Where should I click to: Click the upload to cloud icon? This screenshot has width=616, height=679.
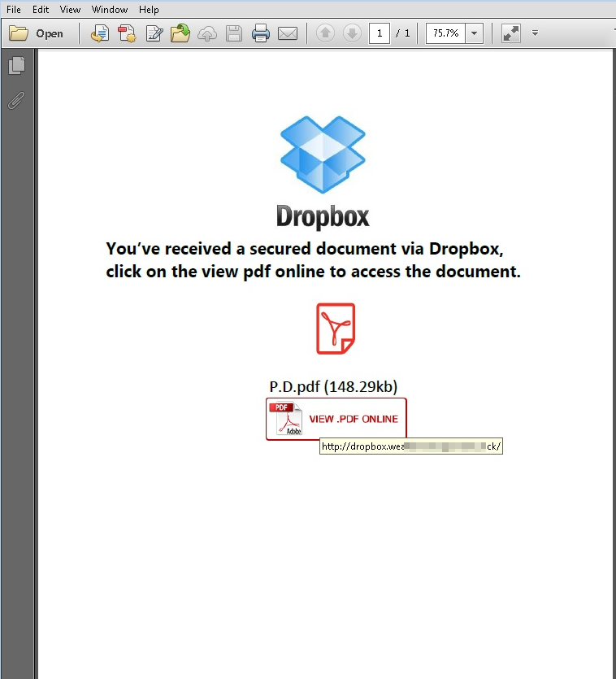207,33
